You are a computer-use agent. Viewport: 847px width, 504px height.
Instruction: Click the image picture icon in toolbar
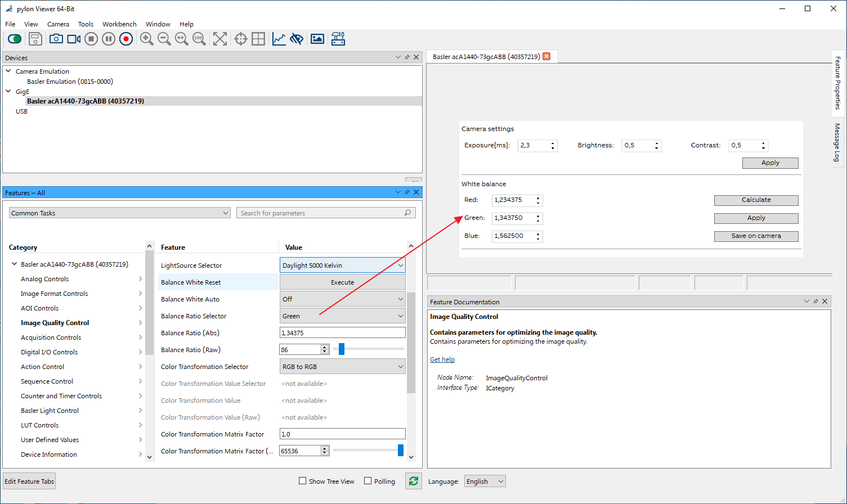point(317,39)
